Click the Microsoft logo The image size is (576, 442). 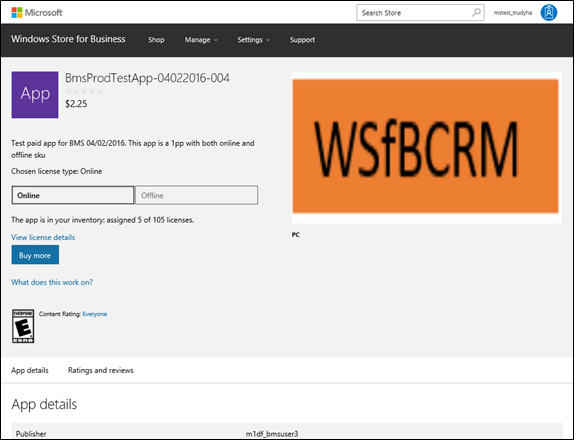37,12
